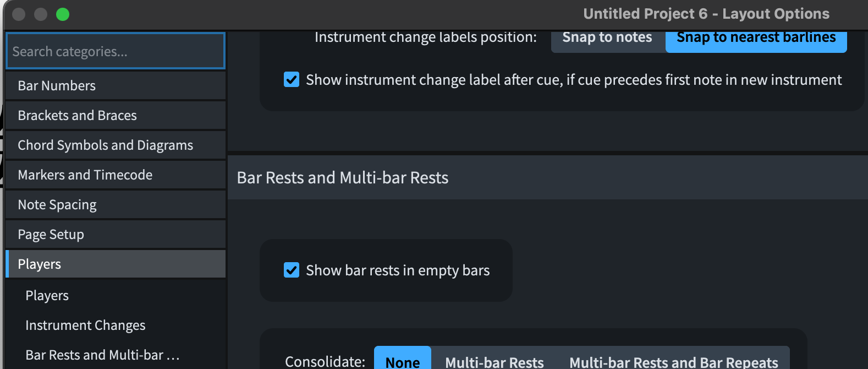868x369 pixels.
Task: Click the green zoom window button
Action: click(63, 14)
